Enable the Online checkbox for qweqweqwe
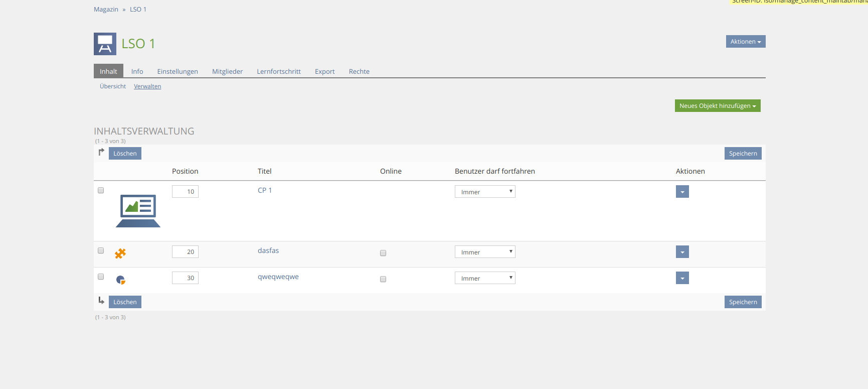The height and width of the screenshot is (389, 868). point(383,279)
